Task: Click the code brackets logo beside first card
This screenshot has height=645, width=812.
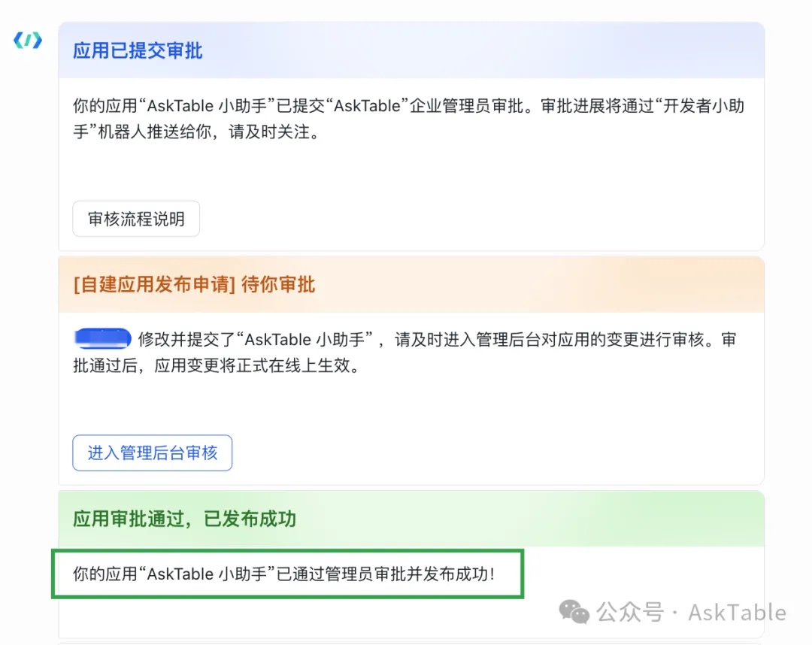Action: 27,41
